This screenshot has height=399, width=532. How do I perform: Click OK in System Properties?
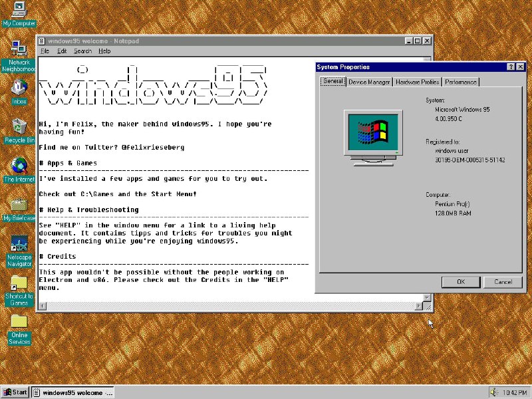pyautogui.click(x=460, y=281)
